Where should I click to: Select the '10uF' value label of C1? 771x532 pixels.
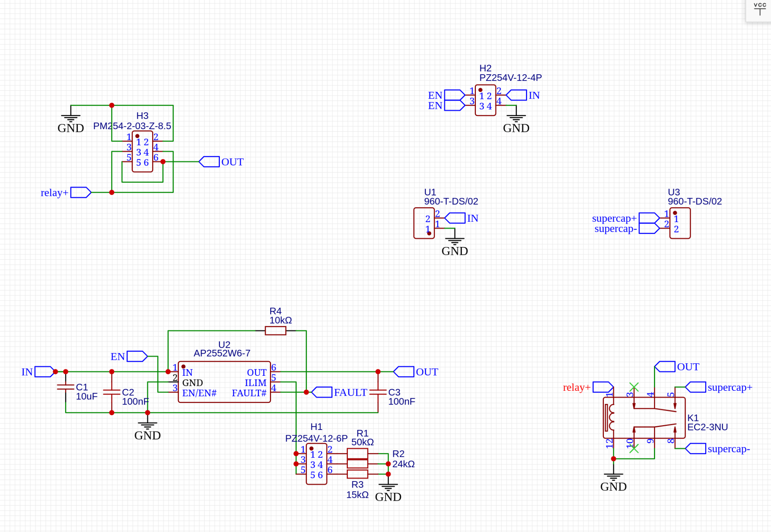click(x=87, y=396)
